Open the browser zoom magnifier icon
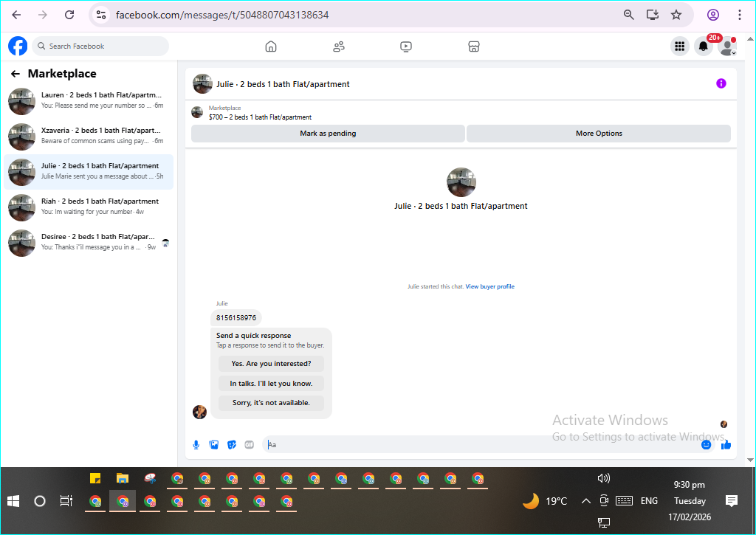 point(629,15)
